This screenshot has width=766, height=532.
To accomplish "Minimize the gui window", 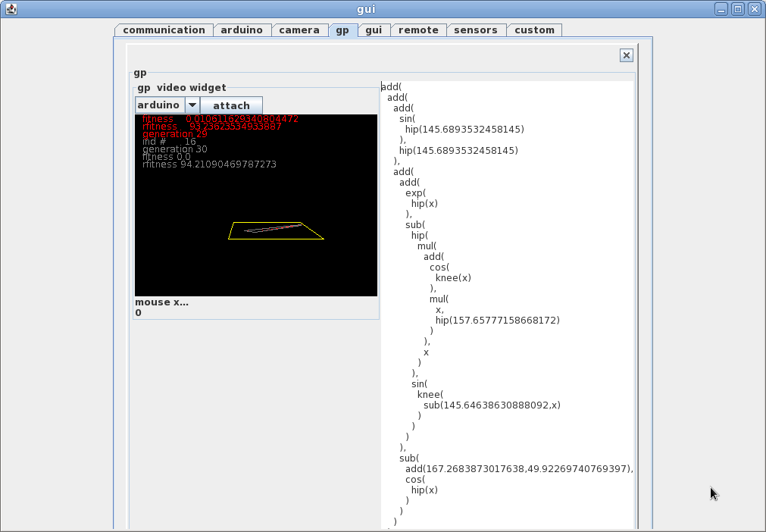I will point(721,9).
